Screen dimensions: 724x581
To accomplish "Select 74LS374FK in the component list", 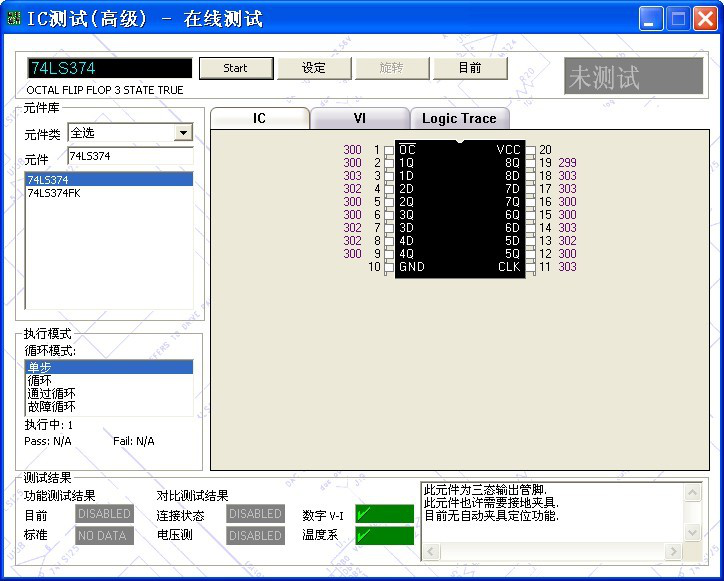I will click(109, 193).
